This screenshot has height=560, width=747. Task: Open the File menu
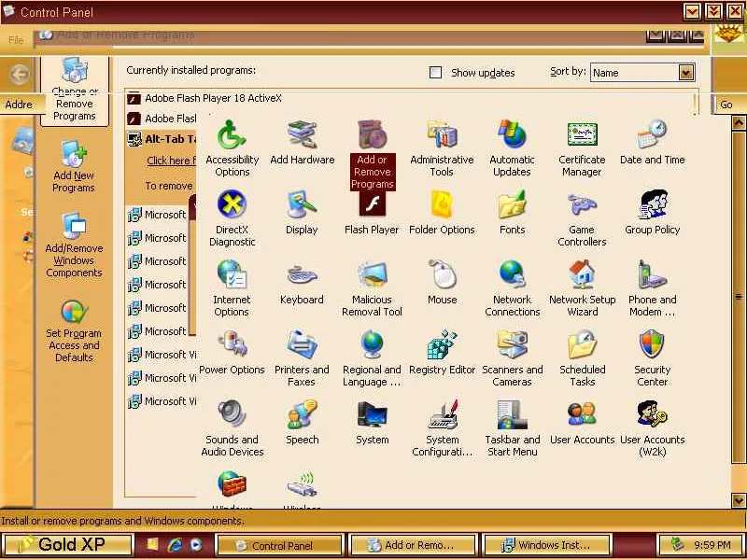point(16,40)
